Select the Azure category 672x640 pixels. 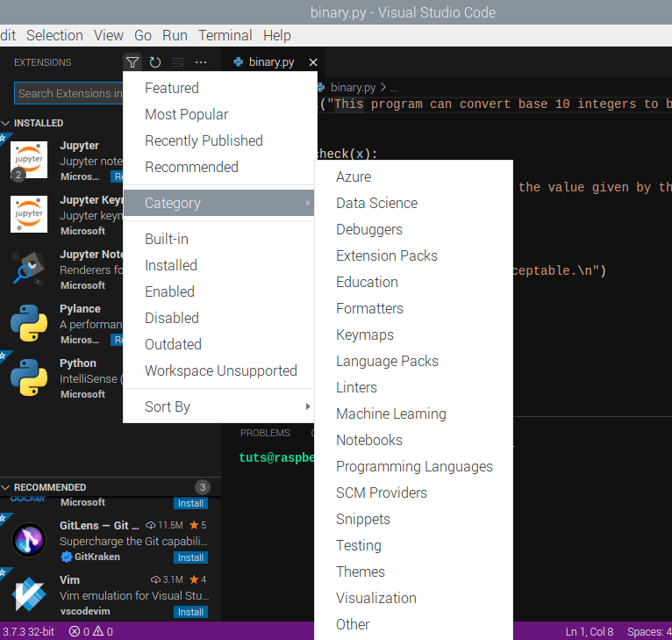pyautogui.click(x=413, y=176)
